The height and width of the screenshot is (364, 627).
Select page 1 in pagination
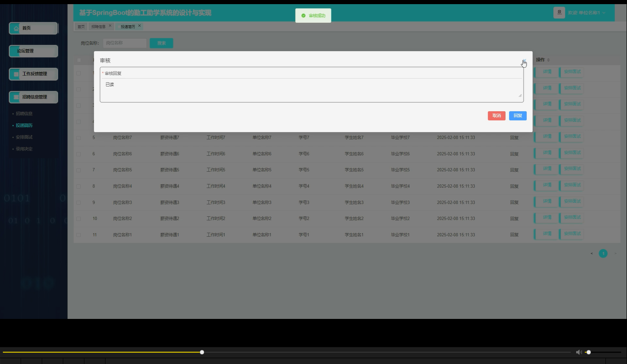coord(603,254)
